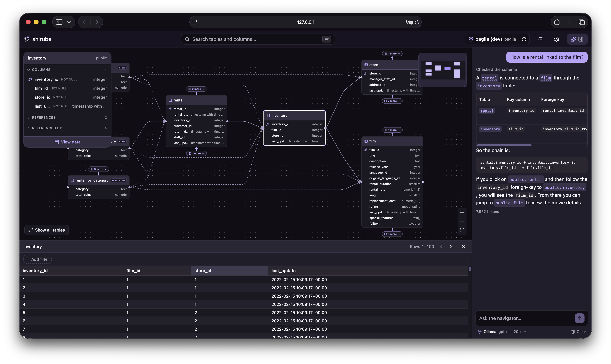This screenshot has height=364, width=611.
Task: Open the browser share menu
Action: pos(557,22)
